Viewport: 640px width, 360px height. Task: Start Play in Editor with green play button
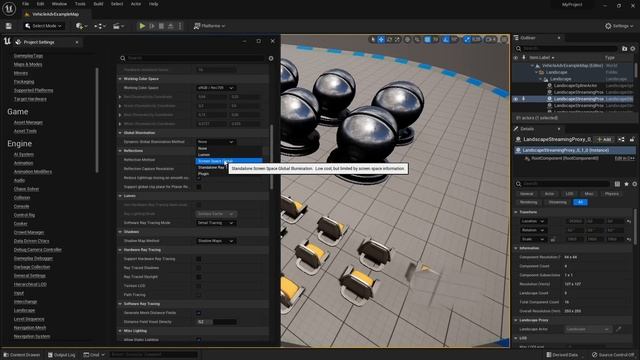point(142,26)
